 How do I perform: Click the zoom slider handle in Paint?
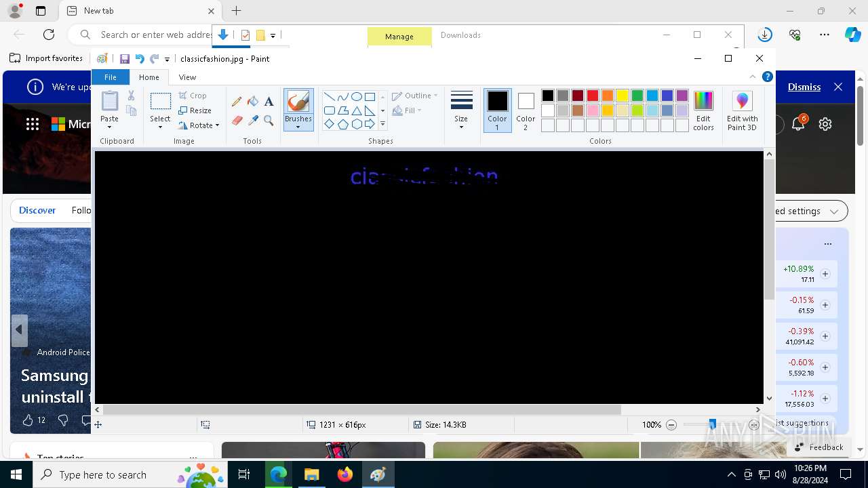point(712,424)
